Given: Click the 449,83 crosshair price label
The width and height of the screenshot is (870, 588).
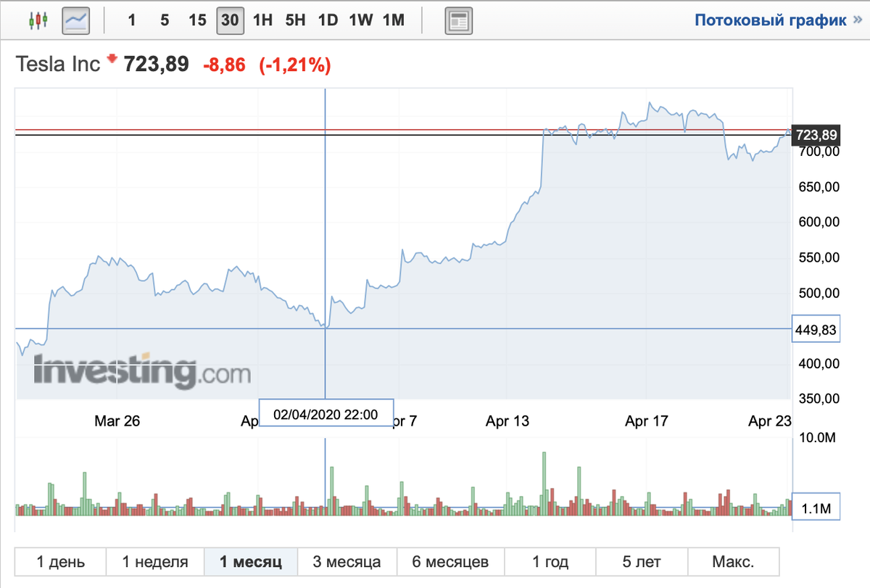Looking at the screenshot, I should point(816,331).
